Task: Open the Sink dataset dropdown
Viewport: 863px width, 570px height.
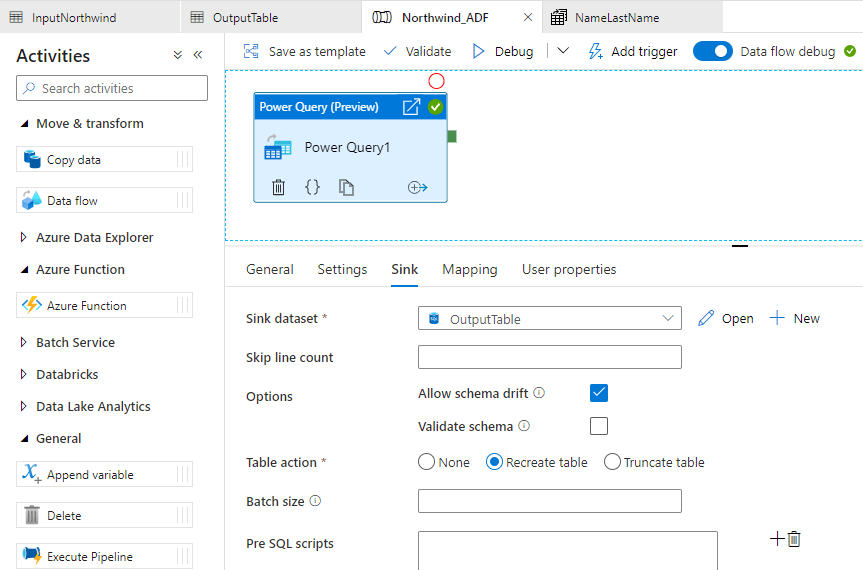Action: (668, 319)
